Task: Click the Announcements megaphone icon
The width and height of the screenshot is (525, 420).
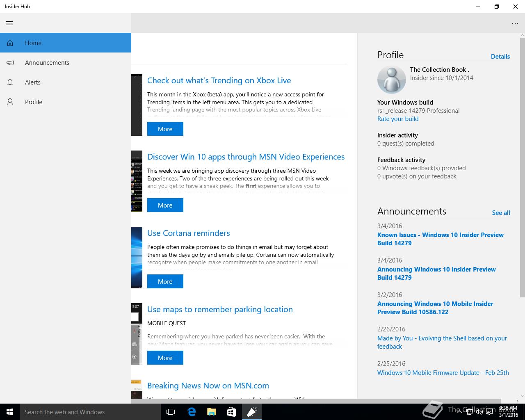Action: (x=10, y=62)
